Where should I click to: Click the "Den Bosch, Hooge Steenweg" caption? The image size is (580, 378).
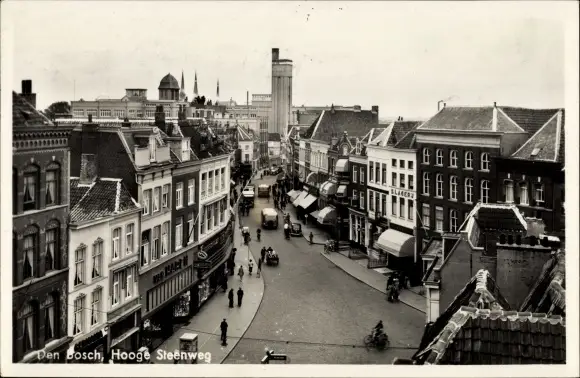pyautogui.click(x=124, y=355)
